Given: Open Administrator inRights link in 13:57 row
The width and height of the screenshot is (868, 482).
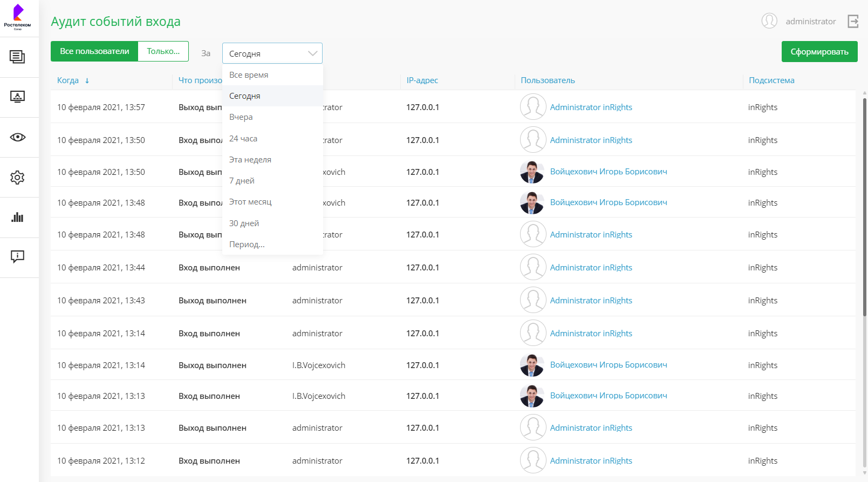Looking at the screenshot, I should click(591, 107).
